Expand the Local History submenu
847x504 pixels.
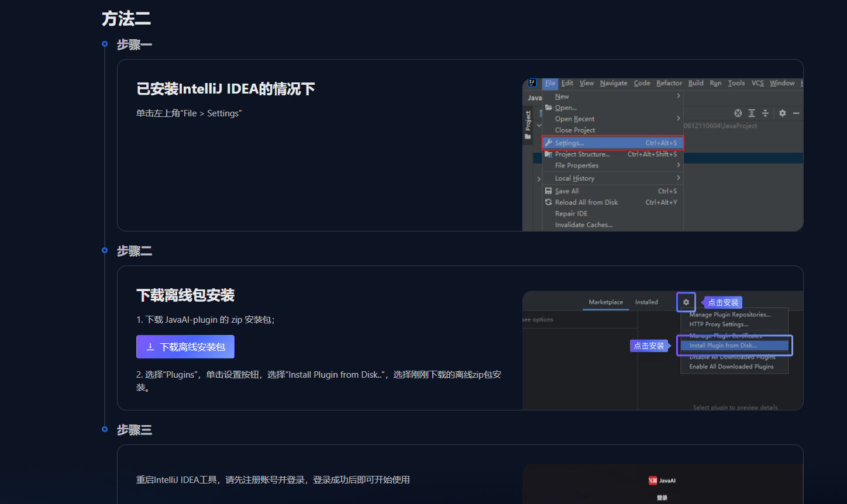(x=612, y=178)
